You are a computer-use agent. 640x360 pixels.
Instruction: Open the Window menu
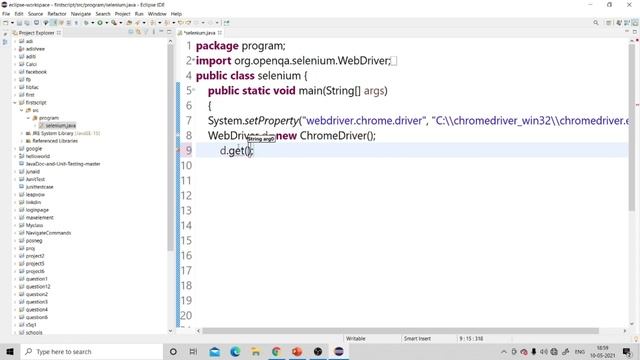tap(157, 14)
